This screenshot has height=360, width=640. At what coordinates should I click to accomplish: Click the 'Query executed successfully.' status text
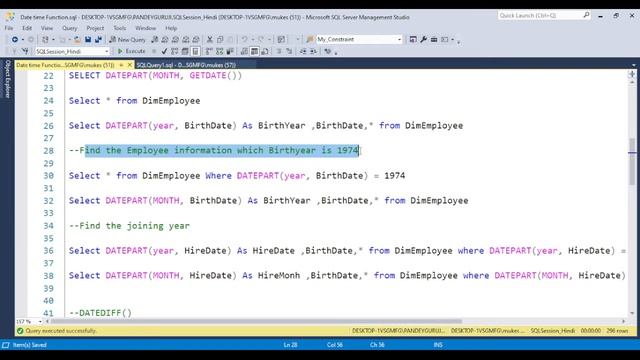[x=61, y=331]
